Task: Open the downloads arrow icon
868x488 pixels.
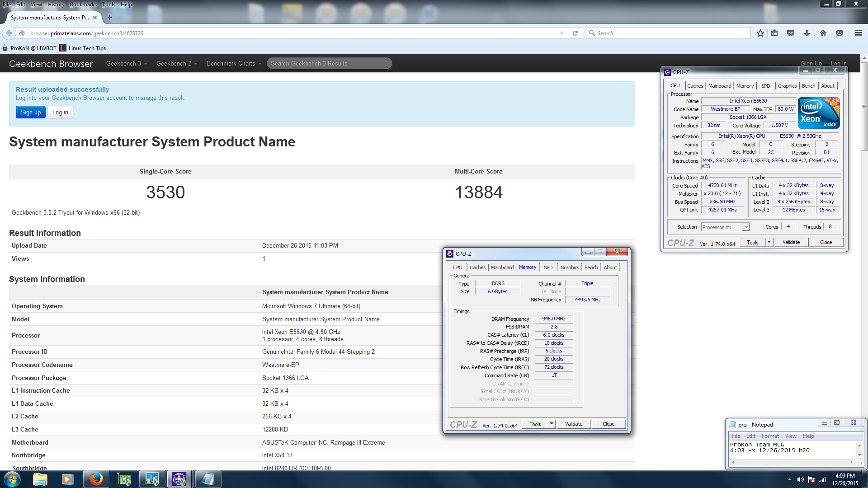Action: coord(807,33)
